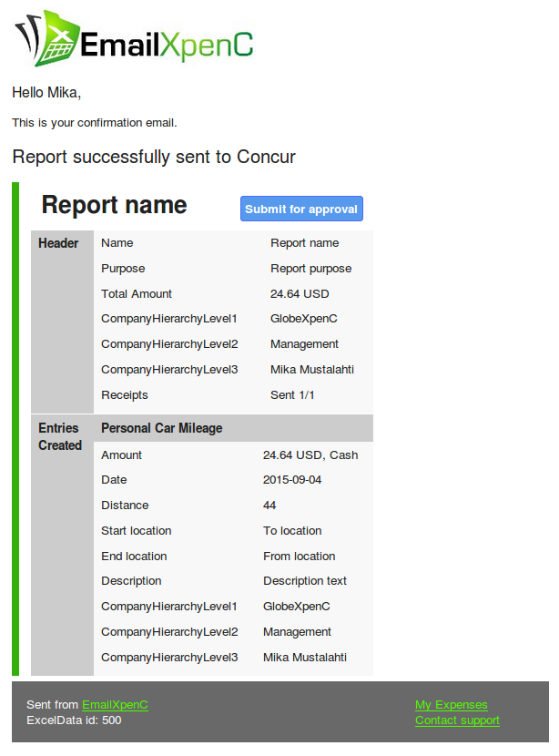
Task: Open the Contact support link
Action: 457,720
